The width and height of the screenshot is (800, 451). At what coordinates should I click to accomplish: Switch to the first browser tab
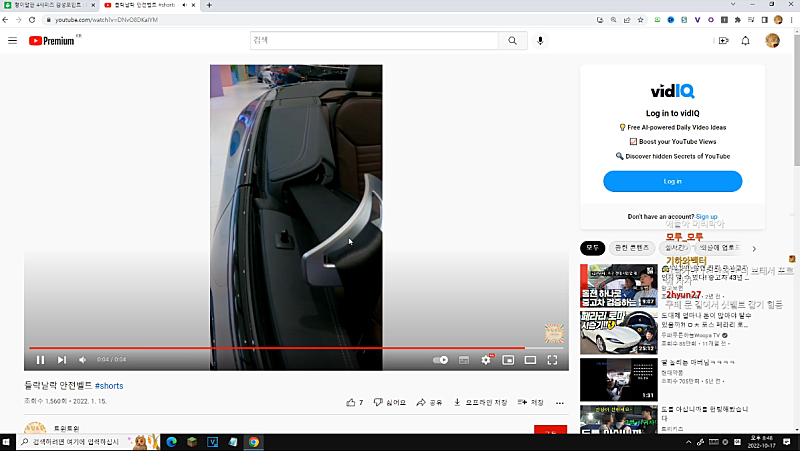pos(49,5)
